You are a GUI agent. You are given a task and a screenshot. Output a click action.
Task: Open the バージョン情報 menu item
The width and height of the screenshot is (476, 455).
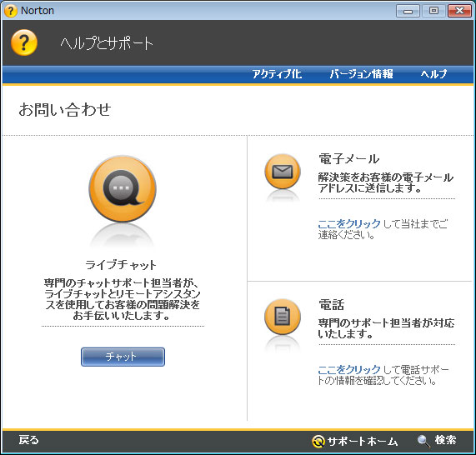361,74
